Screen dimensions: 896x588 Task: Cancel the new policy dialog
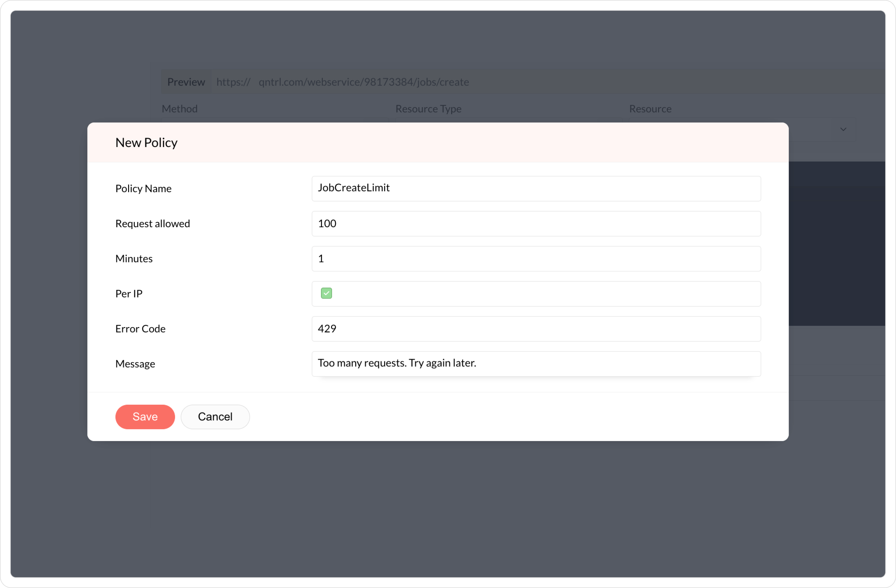[x=215, y=416]
